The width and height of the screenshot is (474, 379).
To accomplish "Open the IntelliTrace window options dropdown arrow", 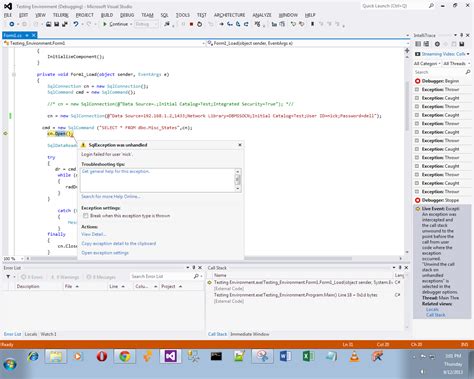I will pyautogui.click(x=455, y=35).
